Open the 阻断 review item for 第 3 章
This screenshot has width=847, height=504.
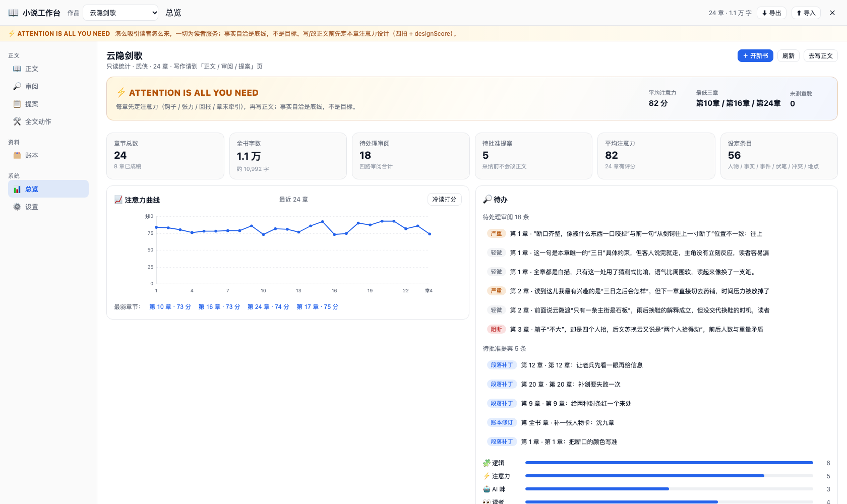pyautogui.click(x=656, y=330)
